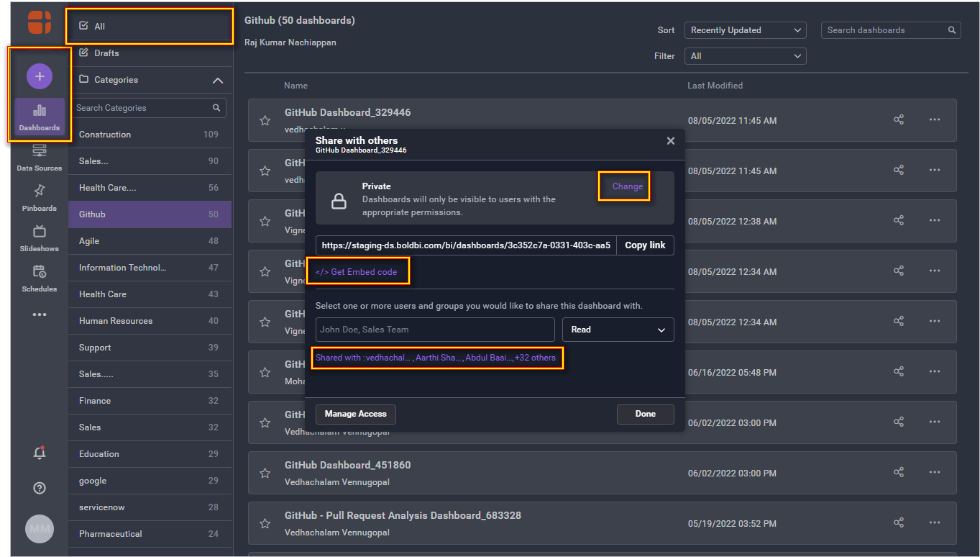980x557 pixels.
Task: Open Pinboards in the sidebar
Action: tap(40, 197)
